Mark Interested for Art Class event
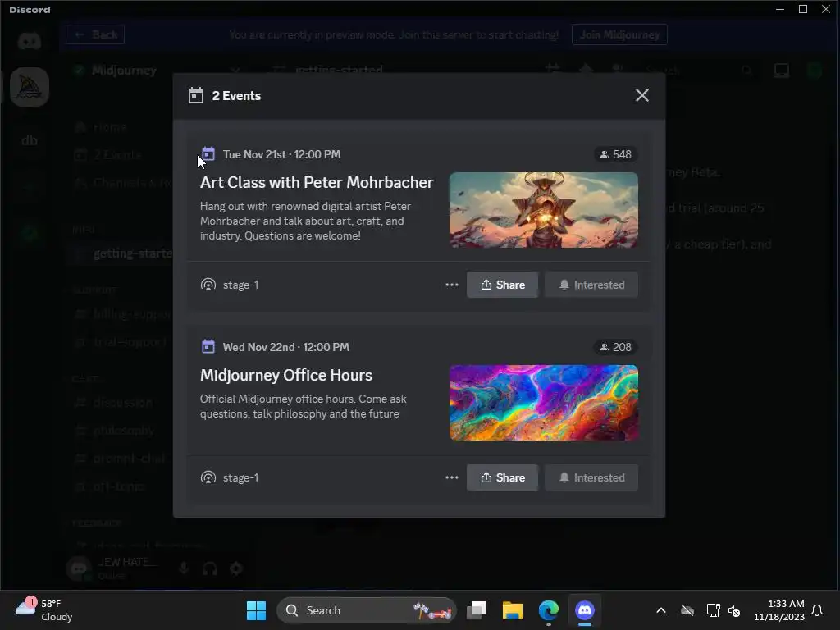This screenshot has height=630, width=840. [591, 285]
